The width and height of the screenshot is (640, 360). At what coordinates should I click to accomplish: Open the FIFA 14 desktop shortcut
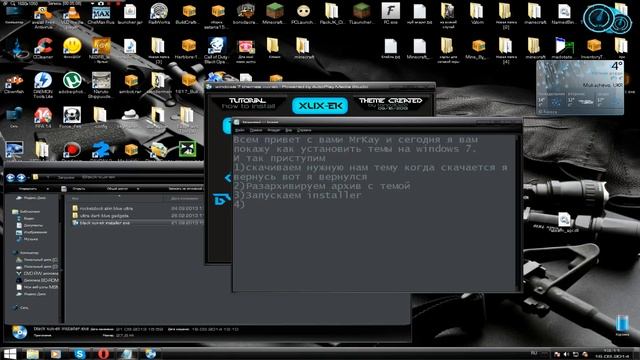(43, 118)
